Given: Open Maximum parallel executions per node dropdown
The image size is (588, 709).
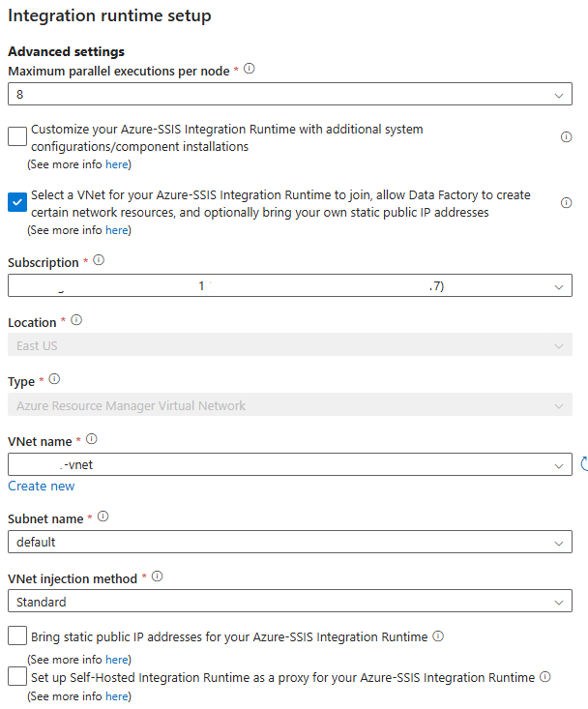Looking at the screenshot, I should pos(289,95).
